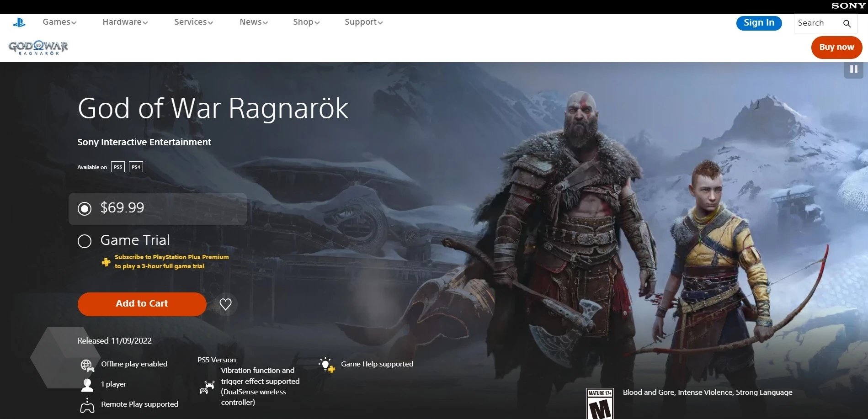Click Blood and Gore, Intense Violence descriptor text

point(708,392)
